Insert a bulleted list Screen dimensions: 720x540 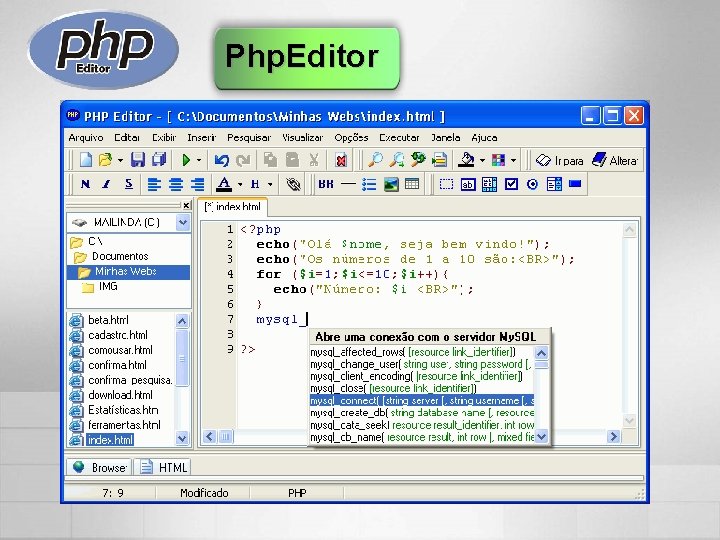click(x=369, y=184)
